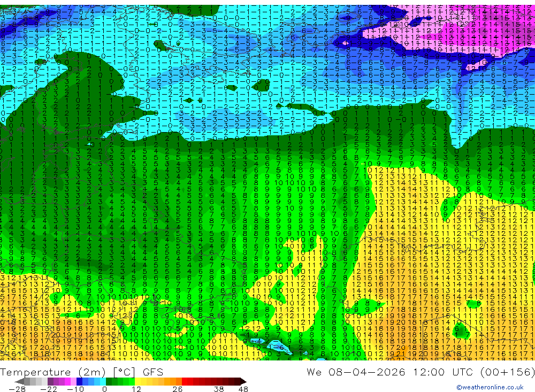The image size is (535, 392).
Task: Click the 0 legend label
Action: [x=104, y=389]
